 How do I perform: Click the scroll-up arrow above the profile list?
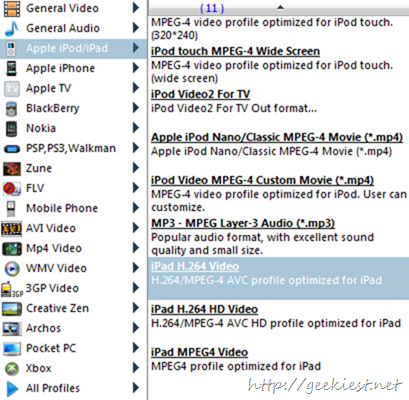coord(281,8)
